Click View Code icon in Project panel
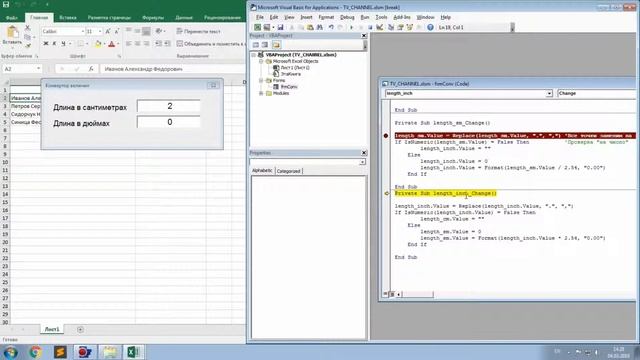This screenshot has height=360, width=640. tap(256, 45)
